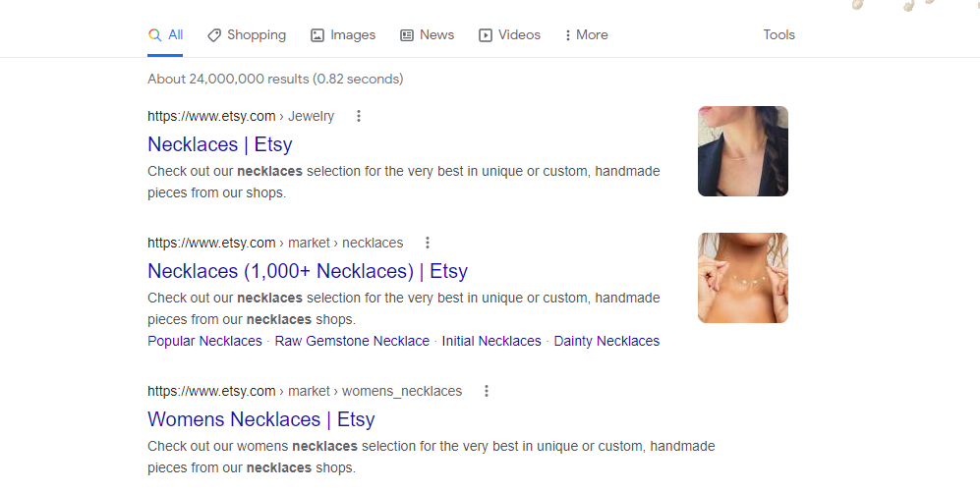The image size is (980, 492).
Task: Expand the More search categories menu
Action: pyautogui.click(x=586, y=35)
